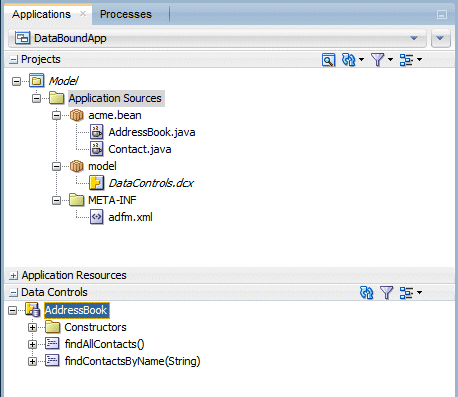The width and height of the screenshot is (458, 397).
Task: Switch to the Processes tab
Action: pyautogui.click(x=126, y=14)
